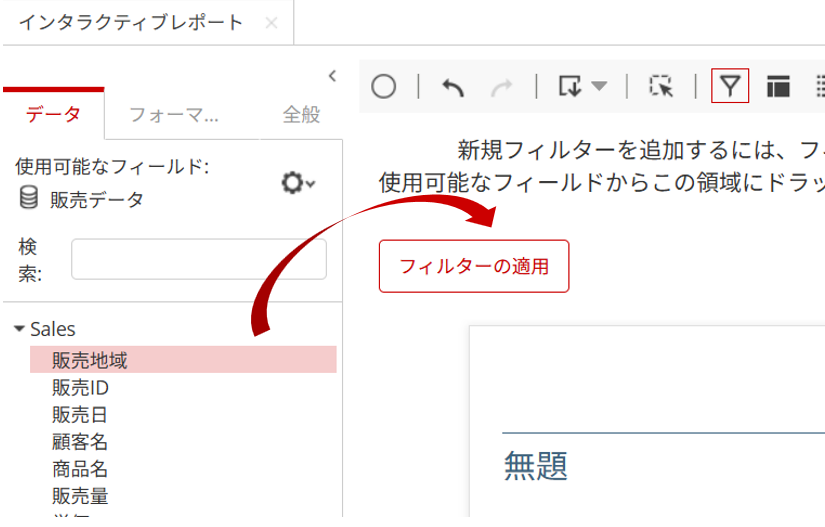Click the layout panel icon

pyautogui.click(x=778, y=86)
